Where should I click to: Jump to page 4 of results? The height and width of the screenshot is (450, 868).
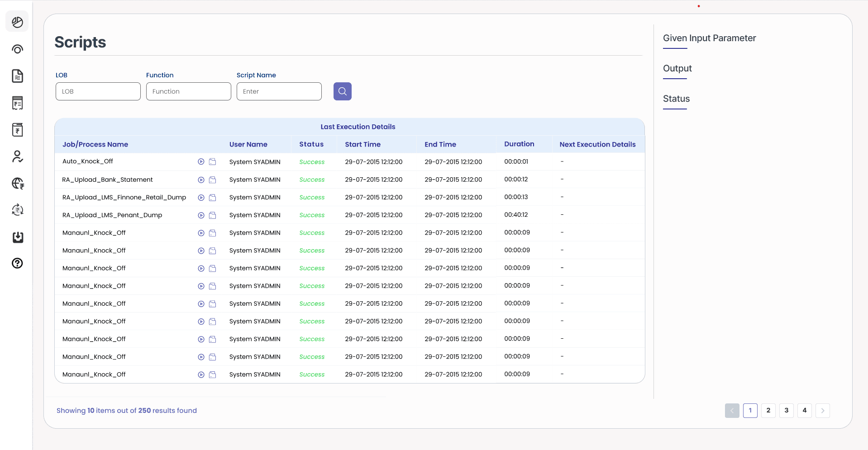tap(804, 411)
